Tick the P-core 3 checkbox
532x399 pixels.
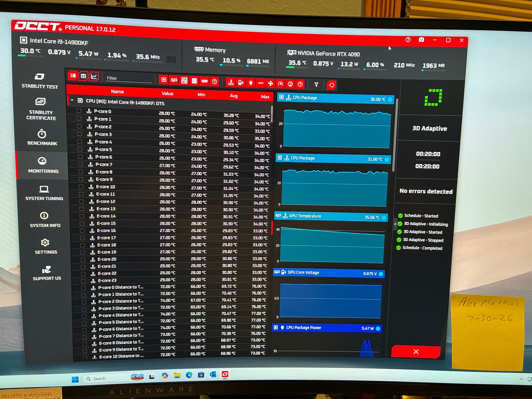(79, 134)
